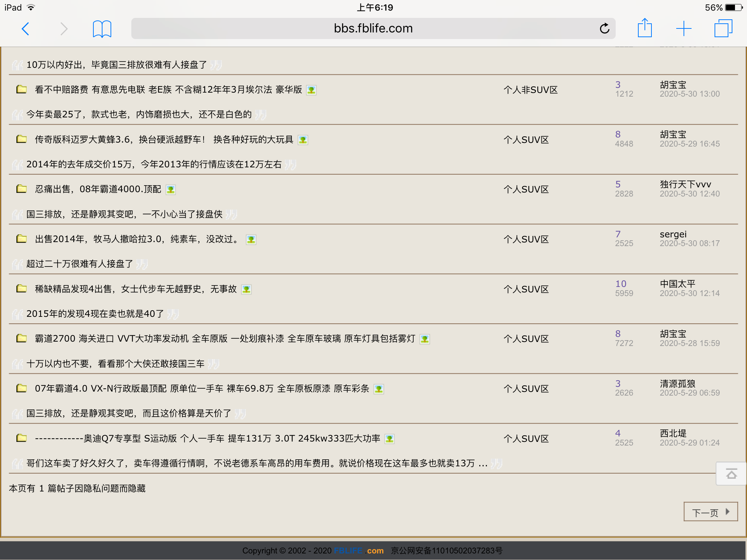Screen dimensions: 747x560
Task: View profile of user 独行天下vvv
Action: (685, 184)
